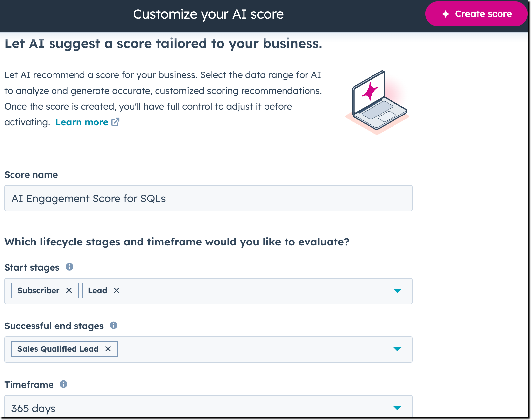Click the sparkle icon on Create score
Image resolution: width=531 pixels, height=420 pixels.
click(446, 14)
